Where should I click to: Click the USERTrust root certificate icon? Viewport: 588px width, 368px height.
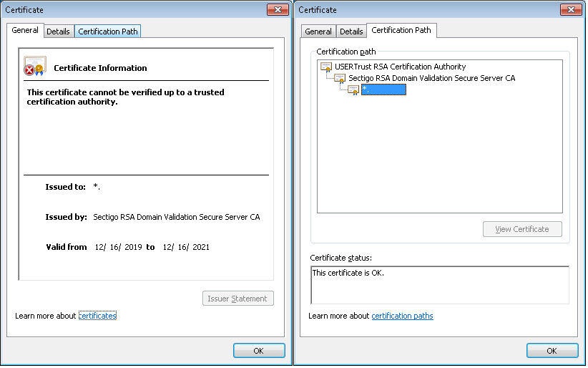click(x=326, y=67)
